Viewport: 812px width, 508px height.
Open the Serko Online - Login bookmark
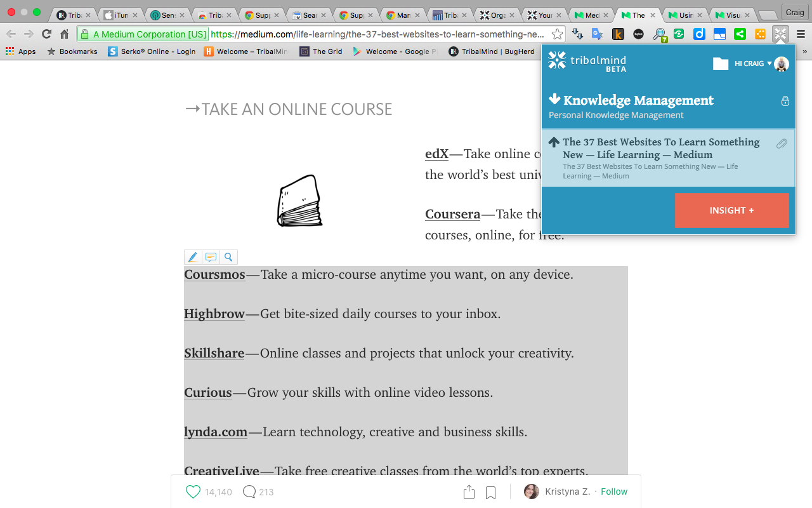[152, 51]
